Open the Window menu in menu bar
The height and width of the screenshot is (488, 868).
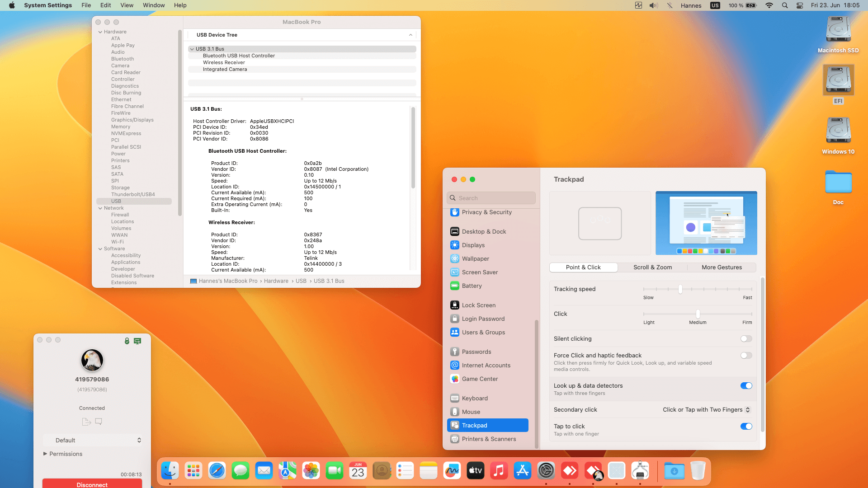[154, 5]
